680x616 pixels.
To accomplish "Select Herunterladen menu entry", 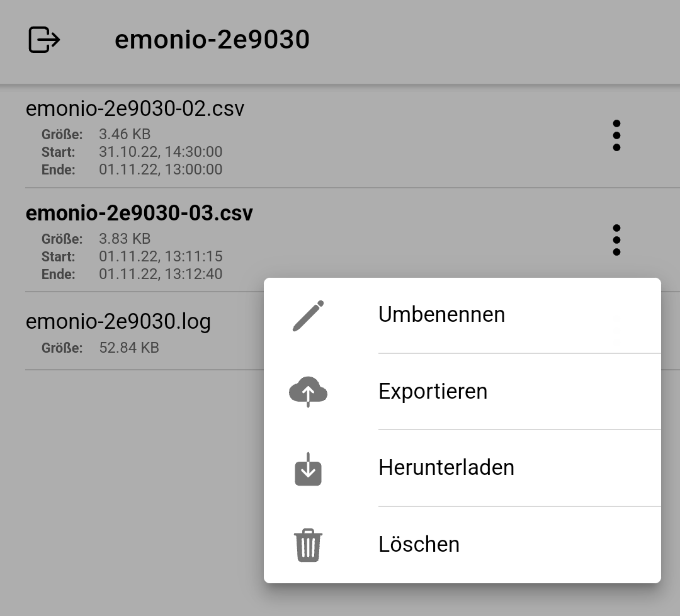I will point(462,468).
